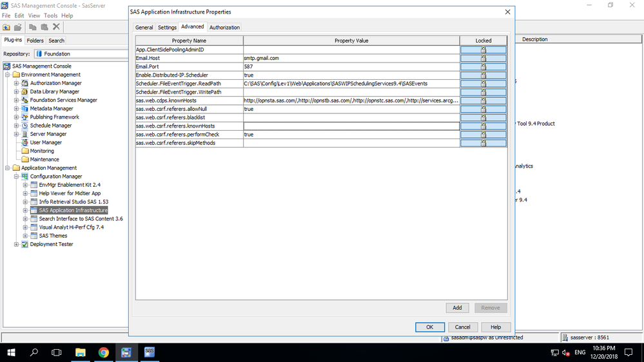
Task: Open the taskbar search icon
Action: point(34,352)
